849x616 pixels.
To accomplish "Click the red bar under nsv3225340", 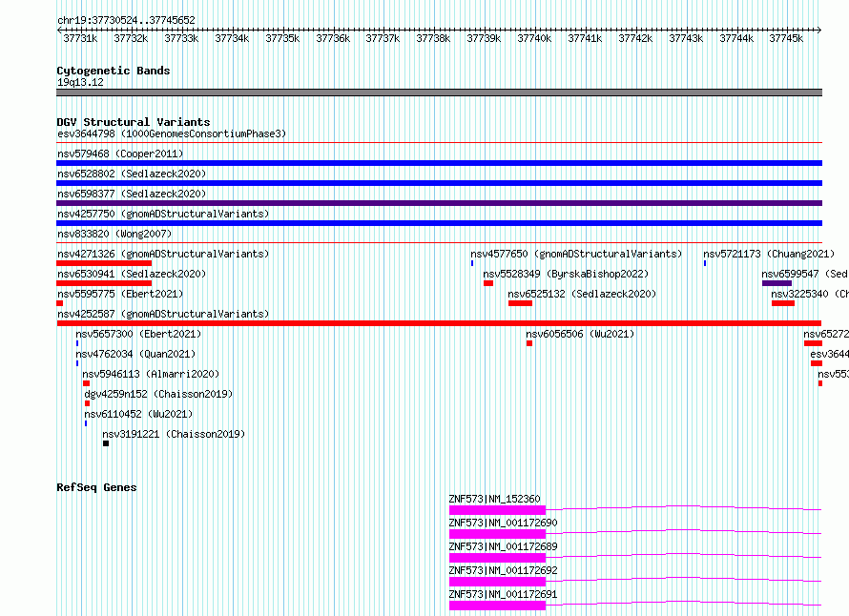I will click(x=783, y=303).
